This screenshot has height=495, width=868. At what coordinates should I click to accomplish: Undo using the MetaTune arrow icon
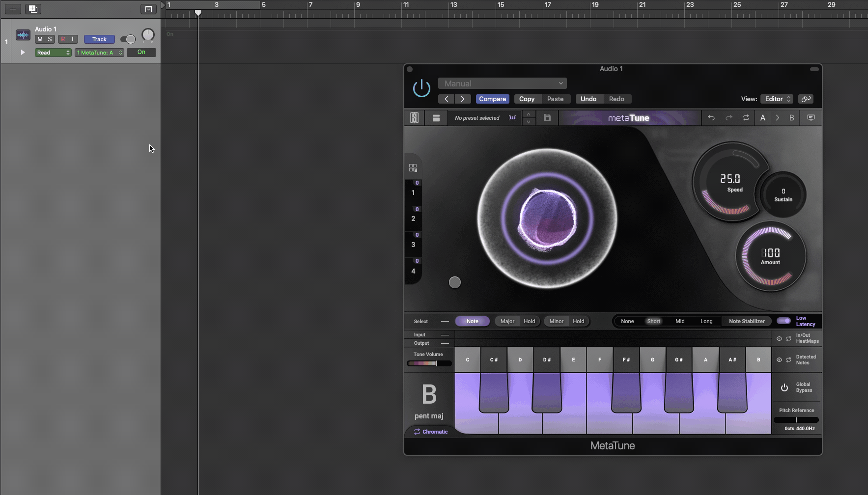(711, 118)
